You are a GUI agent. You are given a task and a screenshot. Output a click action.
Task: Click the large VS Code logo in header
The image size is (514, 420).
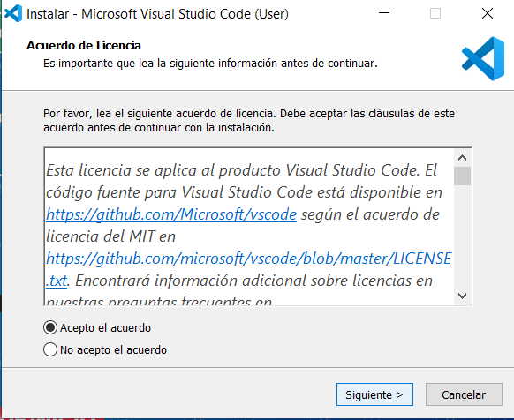483,58
